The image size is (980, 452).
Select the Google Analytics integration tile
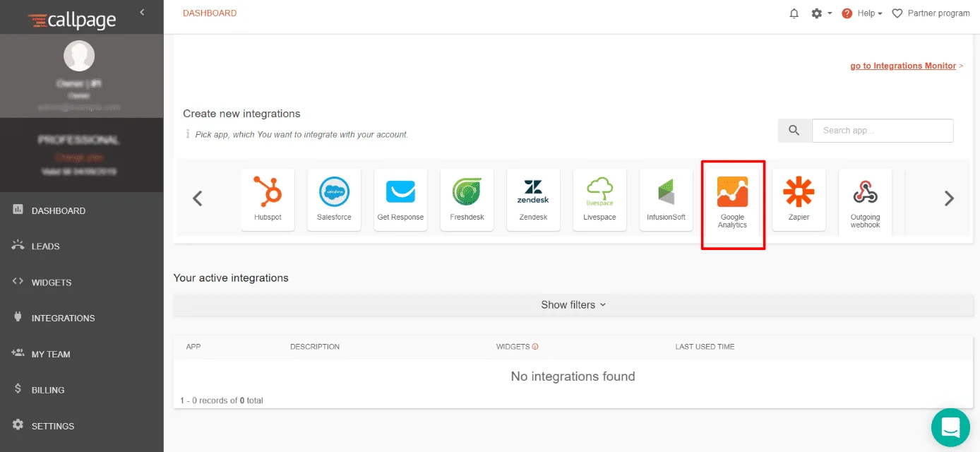[732, 202]
